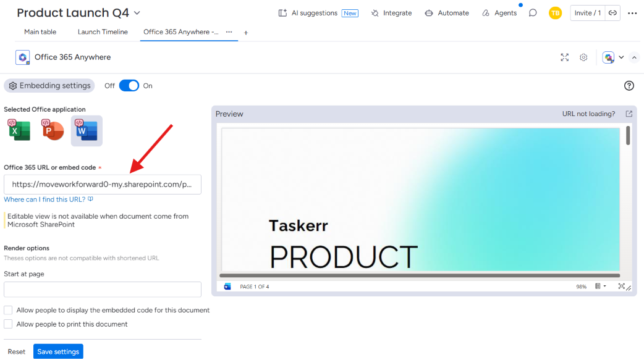Click the Office 365 URL input field
This screenshot has height=360, width=644.
click(x=103, y=184)
